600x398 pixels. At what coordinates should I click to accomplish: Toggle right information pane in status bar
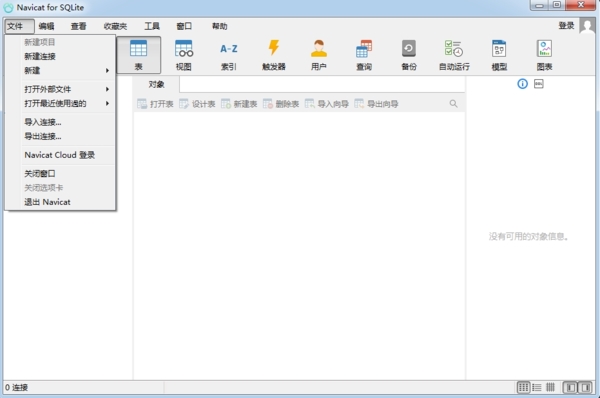click(x=585, y=388)
